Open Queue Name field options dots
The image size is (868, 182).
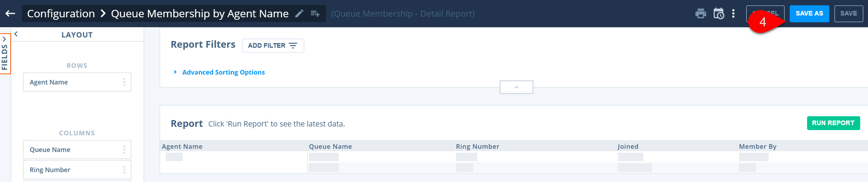pos(124,149)
